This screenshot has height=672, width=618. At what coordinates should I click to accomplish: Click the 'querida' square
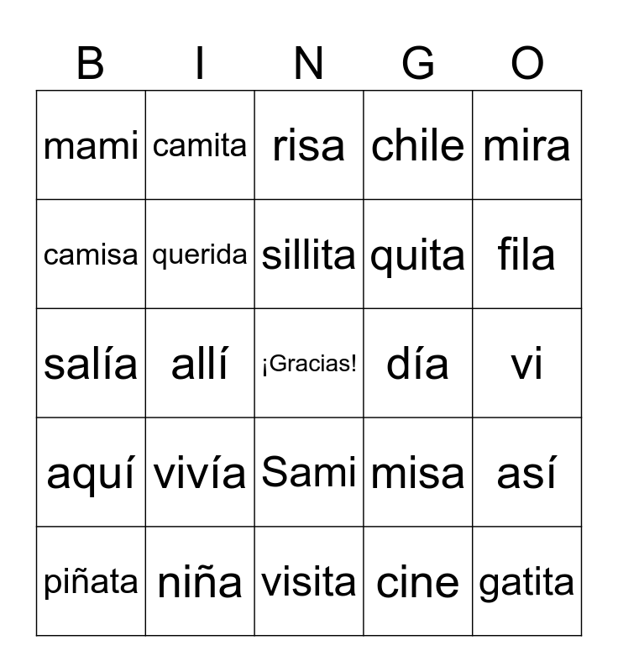200,255
